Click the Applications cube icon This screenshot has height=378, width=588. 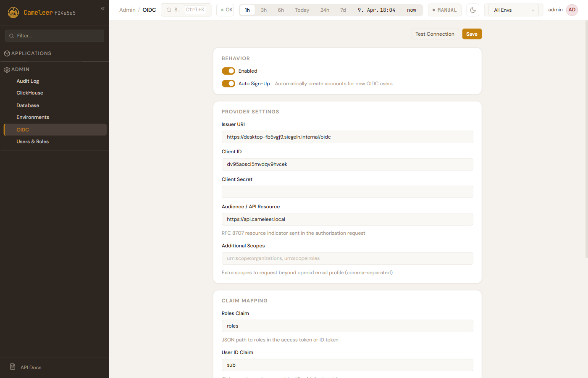coord(7,53)
